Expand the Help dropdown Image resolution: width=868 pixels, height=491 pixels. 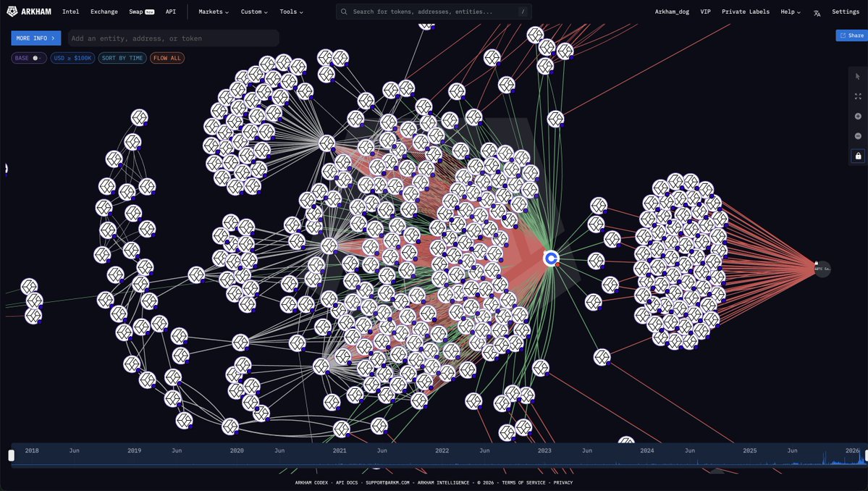[791, 12]
